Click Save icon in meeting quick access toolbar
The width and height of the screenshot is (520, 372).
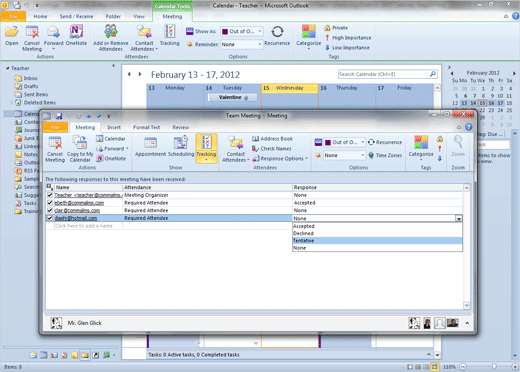(x=59, y=116)
